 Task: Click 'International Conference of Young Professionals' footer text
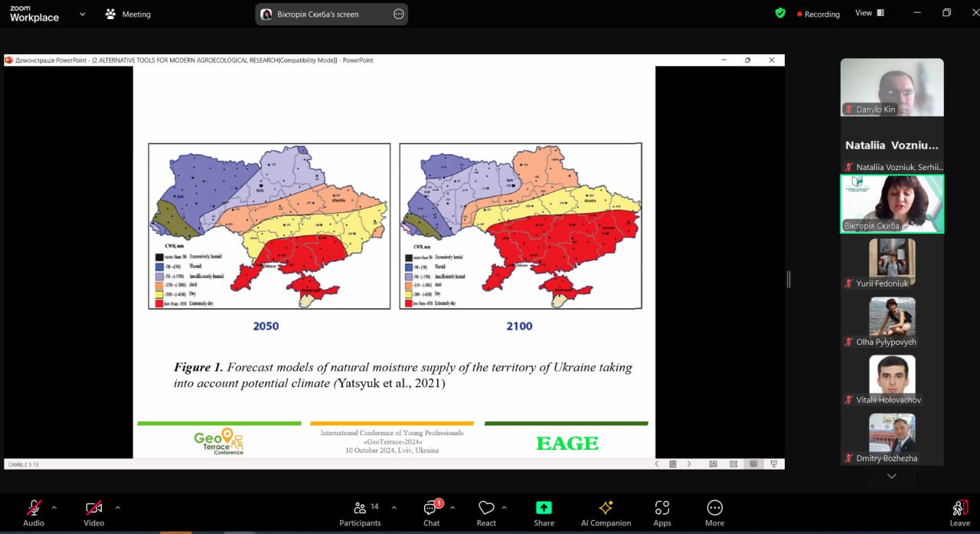coord(392,433)
